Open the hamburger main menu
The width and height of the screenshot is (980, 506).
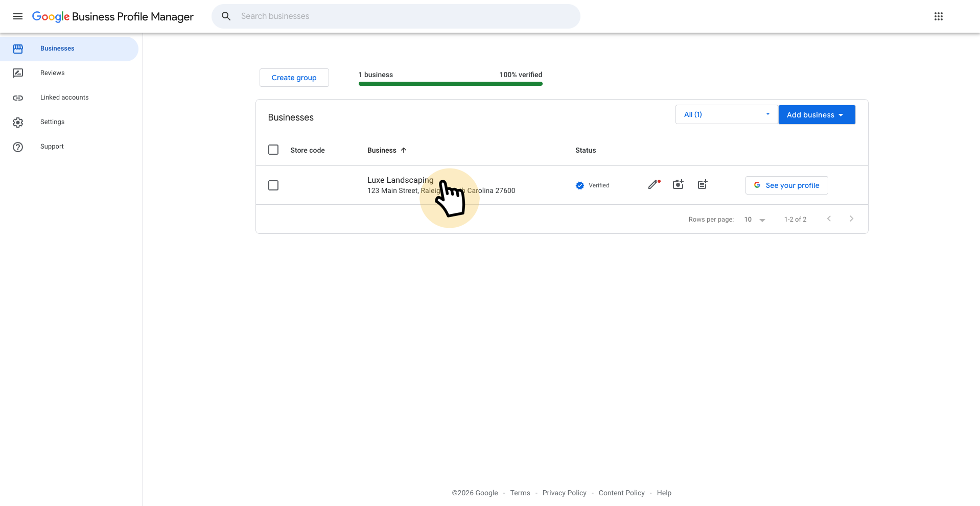(18, 16)
